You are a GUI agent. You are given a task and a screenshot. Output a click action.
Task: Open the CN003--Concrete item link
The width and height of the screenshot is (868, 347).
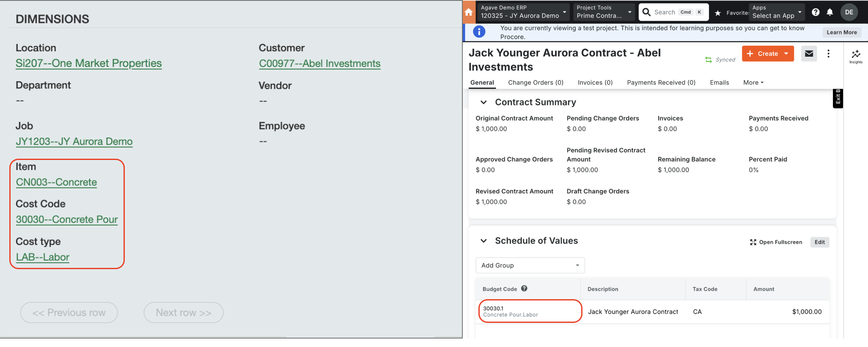[x=56, y=182]
